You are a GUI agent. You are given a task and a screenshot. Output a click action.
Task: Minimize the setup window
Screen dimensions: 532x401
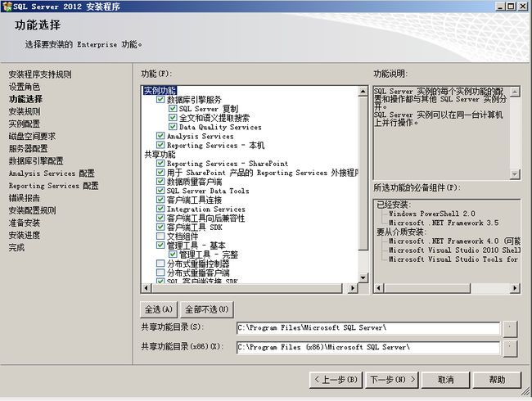pyautogui.click(x=500, y=6)
